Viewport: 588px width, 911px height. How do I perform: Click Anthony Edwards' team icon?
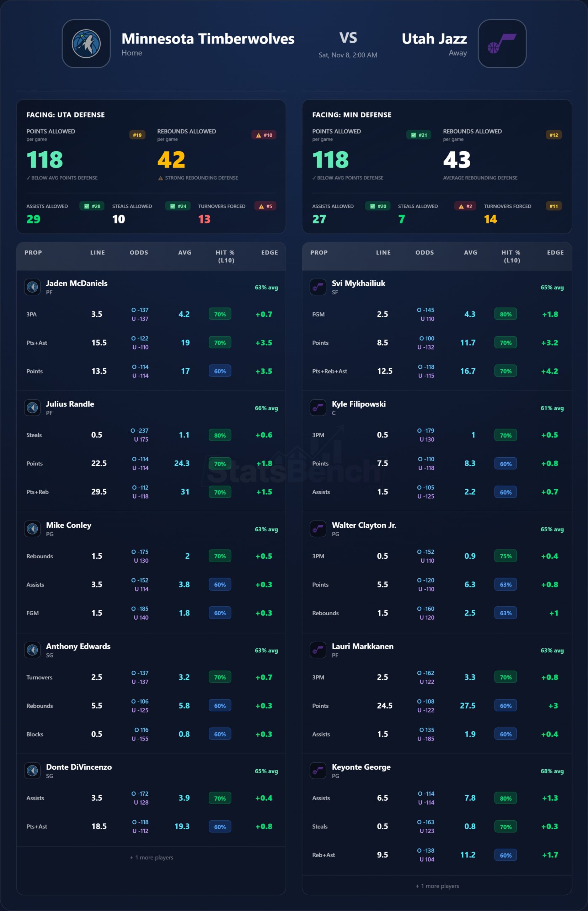pyautogui.click(x=32, y=650)
